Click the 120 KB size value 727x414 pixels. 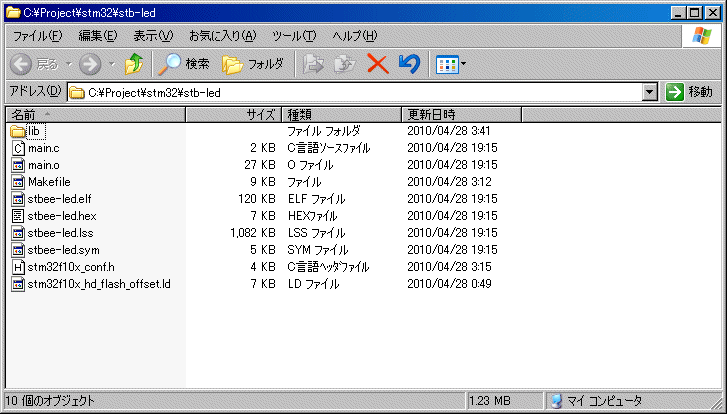[257, 199]
